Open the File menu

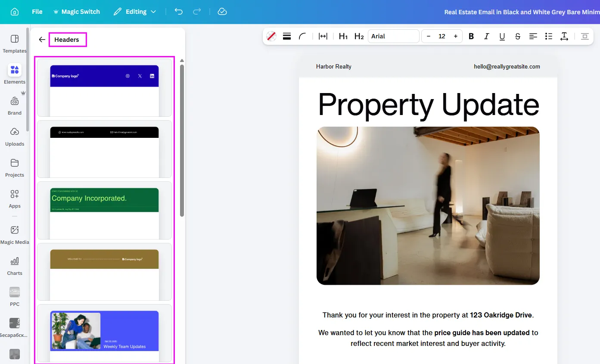[x=37, y=12]
